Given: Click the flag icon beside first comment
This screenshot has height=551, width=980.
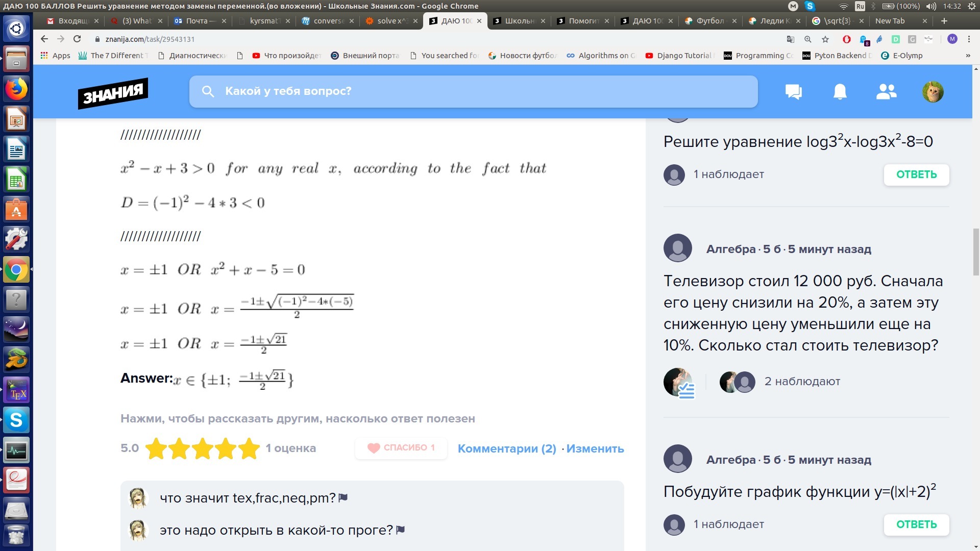Looking at the screenshot, I should (x=343, y=497).
